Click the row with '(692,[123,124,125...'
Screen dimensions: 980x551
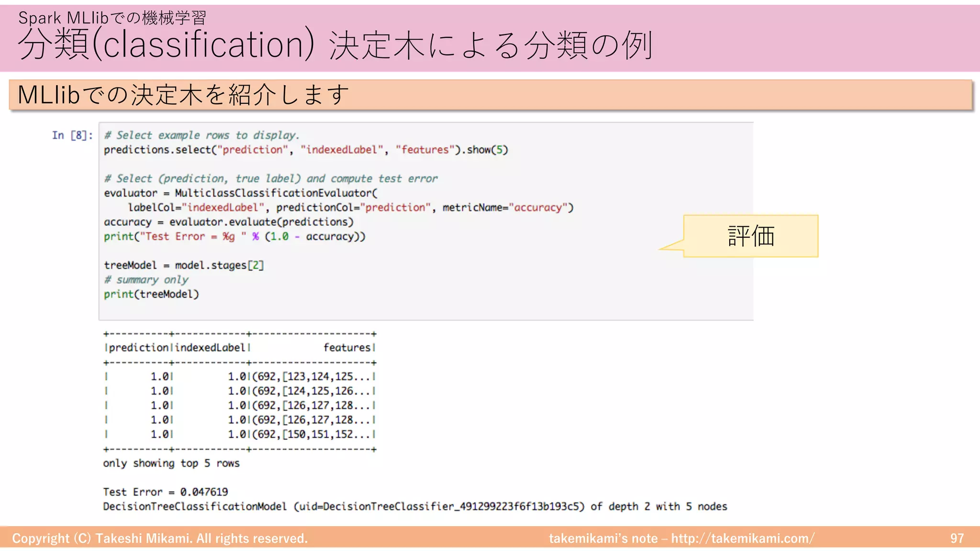[240, 376]
